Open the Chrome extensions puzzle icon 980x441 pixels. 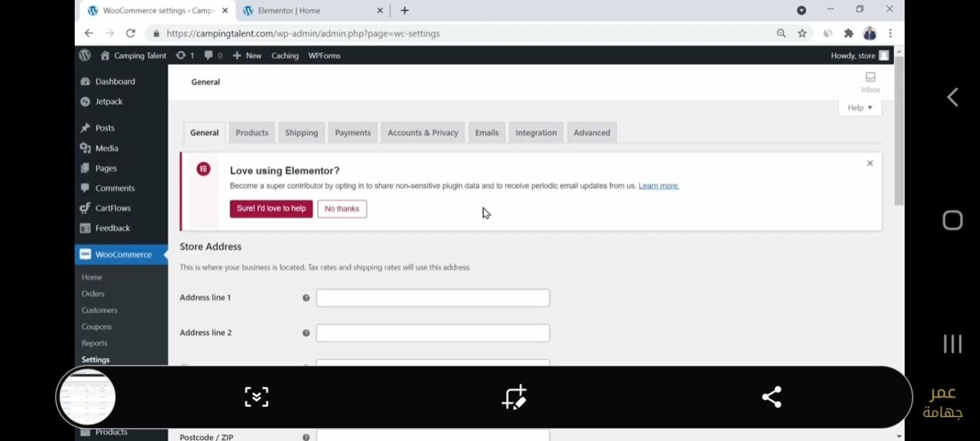coord(848,33)
